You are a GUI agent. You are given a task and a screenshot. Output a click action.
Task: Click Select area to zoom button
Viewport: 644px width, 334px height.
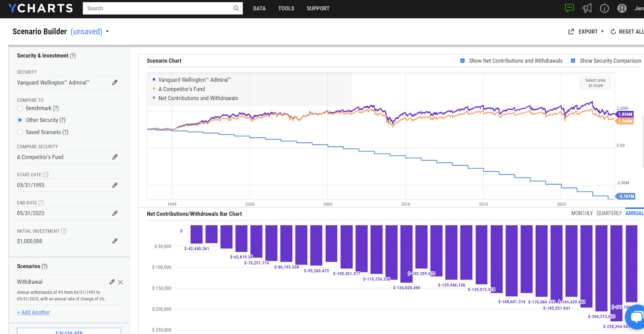[595, 83]
